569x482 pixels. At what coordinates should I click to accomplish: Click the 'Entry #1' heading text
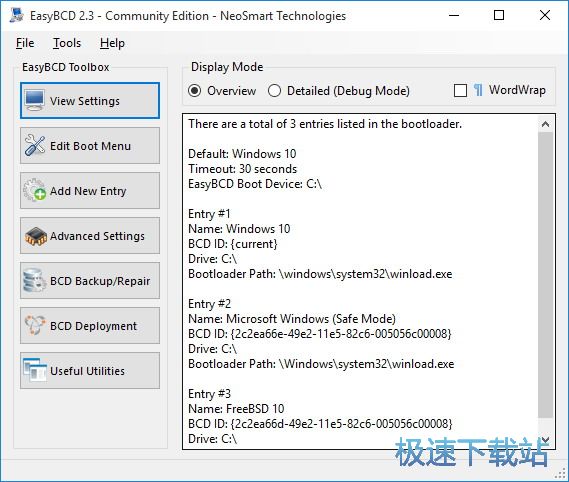(209, 214)
